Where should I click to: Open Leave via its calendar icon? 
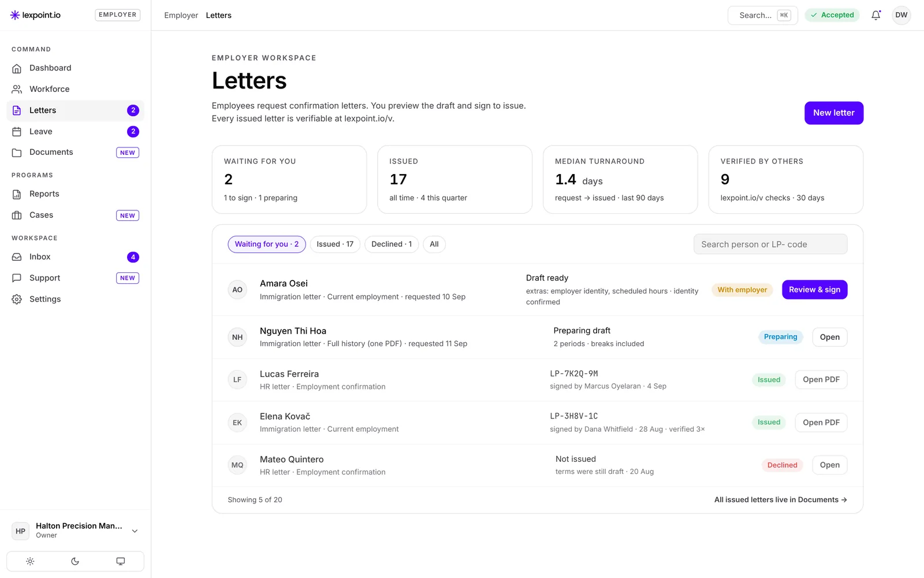click(x=17, y=132)
